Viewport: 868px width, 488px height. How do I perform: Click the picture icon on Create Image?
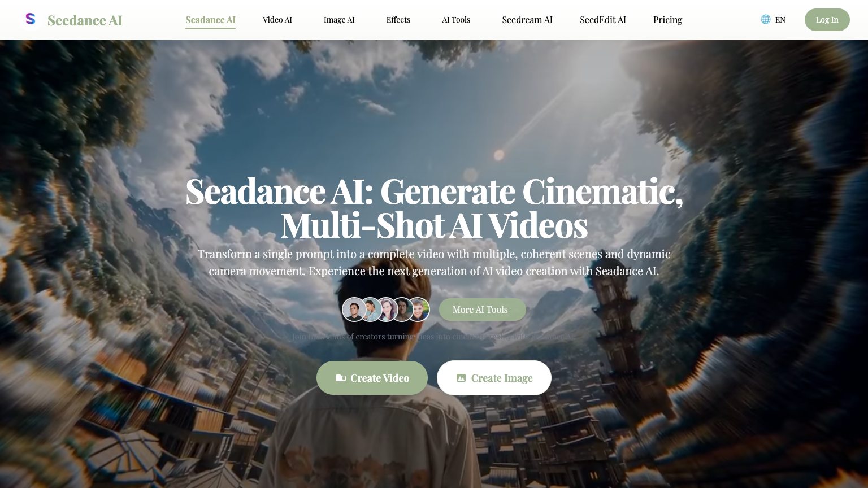click(462, 378)
